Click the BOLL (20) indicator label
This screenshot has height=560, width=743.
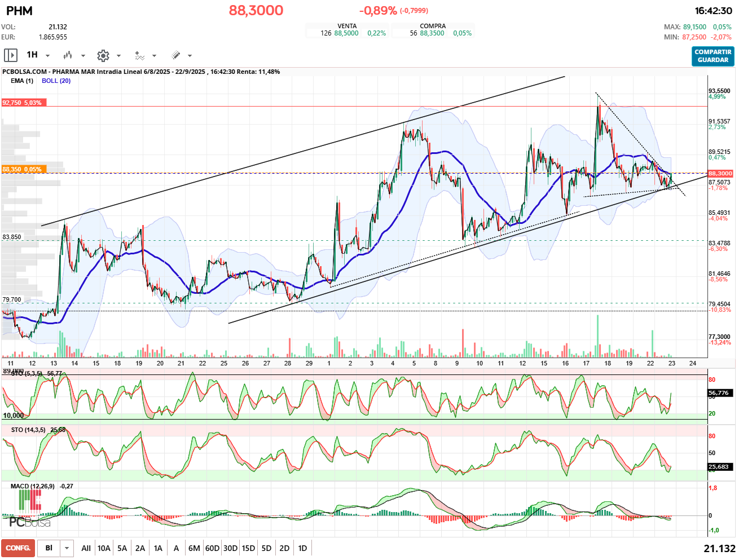56,81
